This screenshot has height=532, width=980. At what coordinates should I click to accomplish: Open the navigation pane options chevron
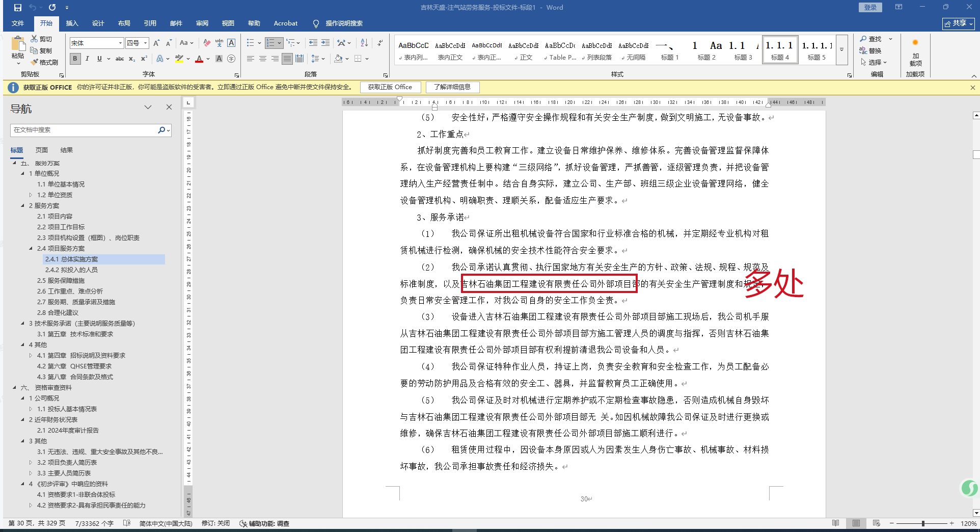pyautogui.click(x=148, y=107)
